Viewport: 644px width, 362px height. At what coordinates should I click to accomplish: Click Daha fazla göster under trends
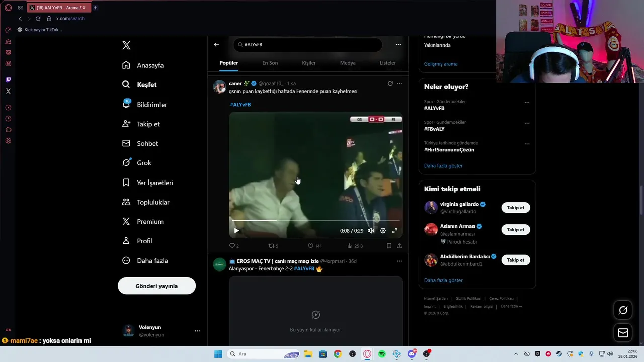point(443,166)
